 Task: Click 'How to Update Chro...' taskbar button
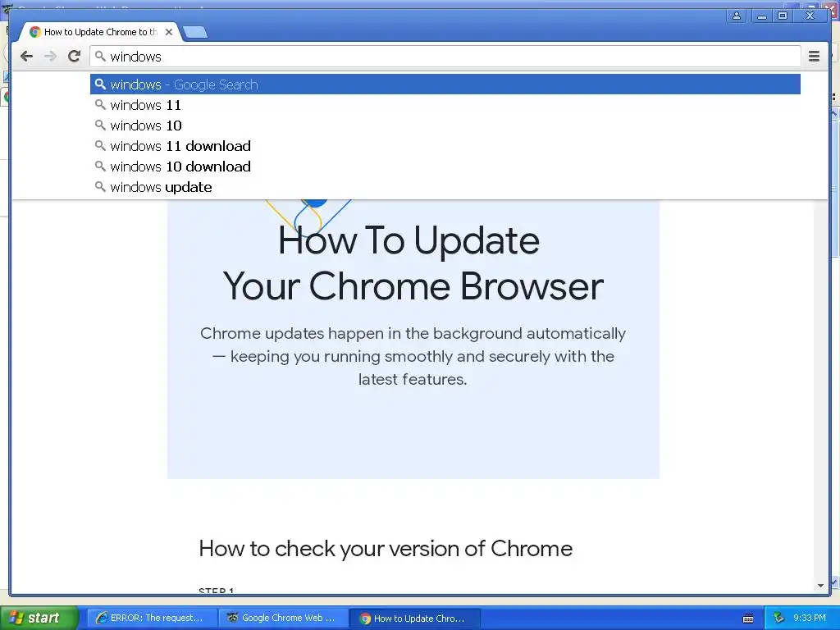click(414, 619)
